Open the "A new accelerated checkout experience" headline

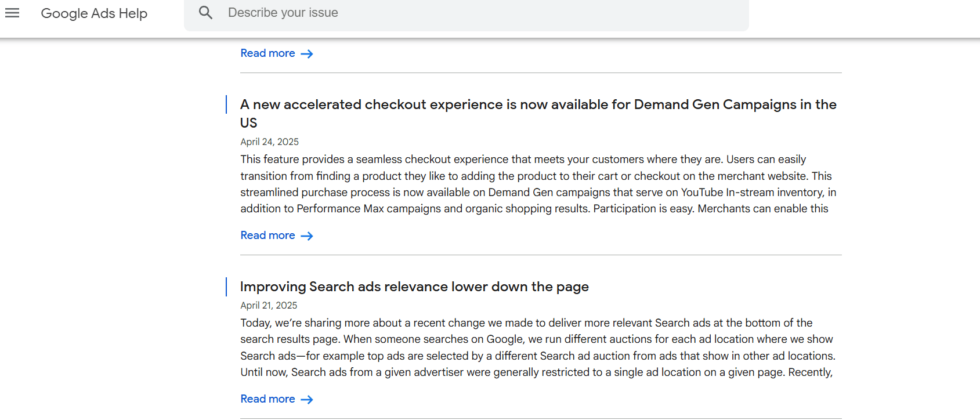click(x=538, y=105)
